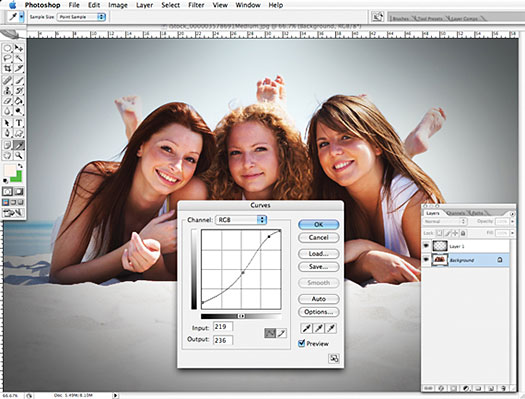Switch to pencil draw-curve mode
Screen dimensions: 525x399
(282, 333)
